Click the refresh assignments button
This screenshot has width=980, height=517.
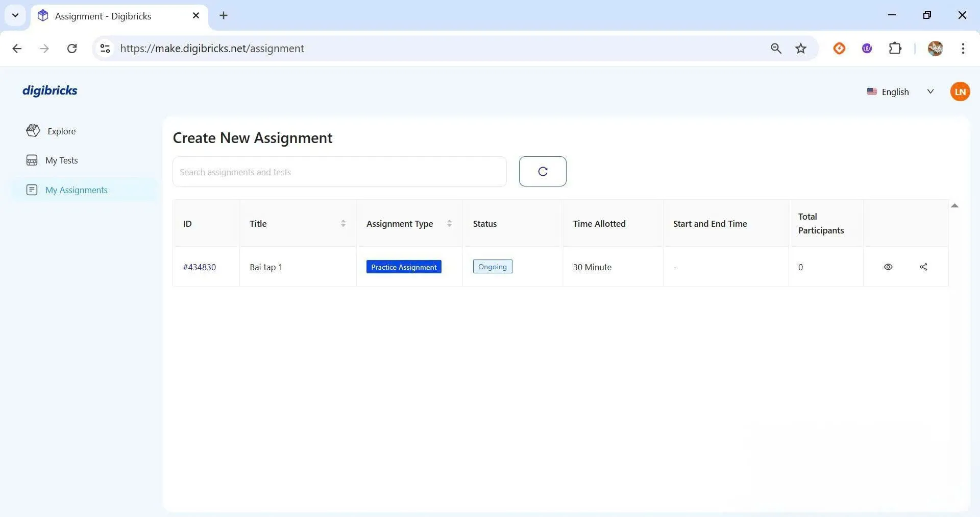[542, 172]
